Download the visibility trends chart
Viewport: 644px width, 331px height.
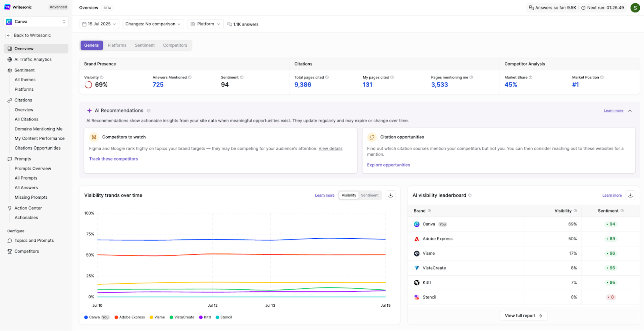pyautogui.click(x=390, y=195)
